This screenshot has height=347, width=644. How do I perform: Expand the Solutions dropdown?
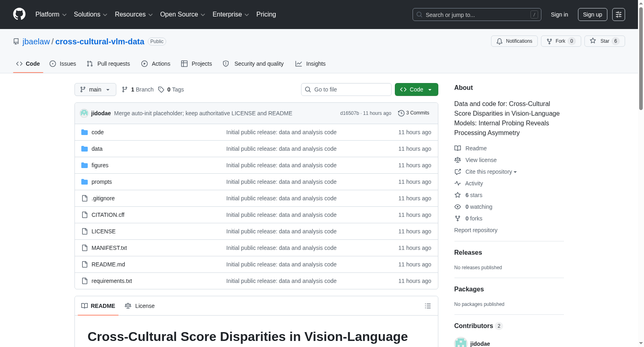pos(91,15)
